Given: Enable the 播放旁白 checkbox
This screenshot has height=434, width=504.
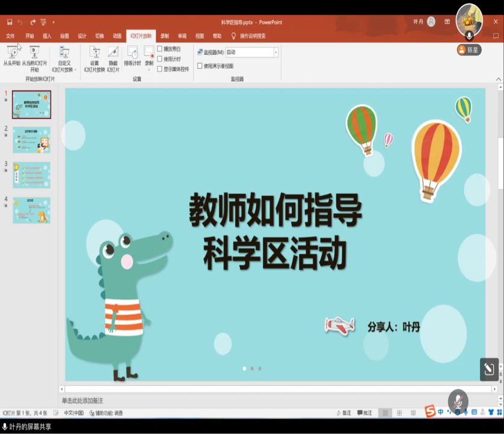Looking at the screenshot, I should 160,49.
